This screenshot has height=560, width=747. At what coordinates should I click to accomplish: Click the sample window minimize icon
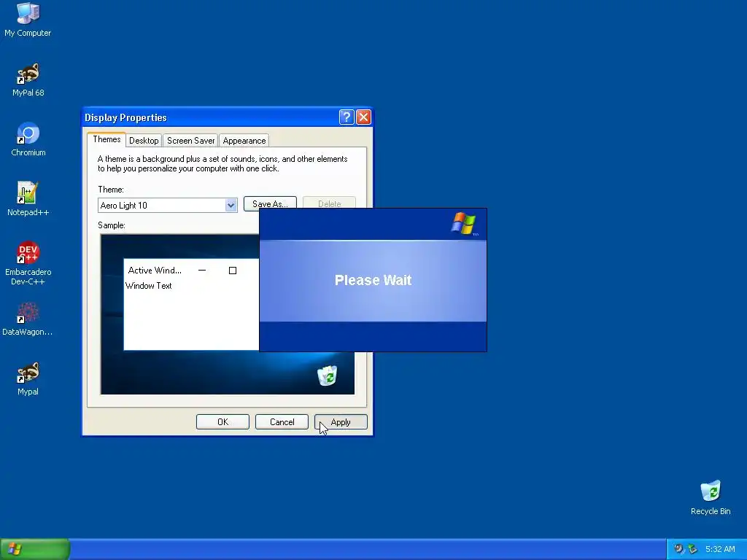point(202,271)
